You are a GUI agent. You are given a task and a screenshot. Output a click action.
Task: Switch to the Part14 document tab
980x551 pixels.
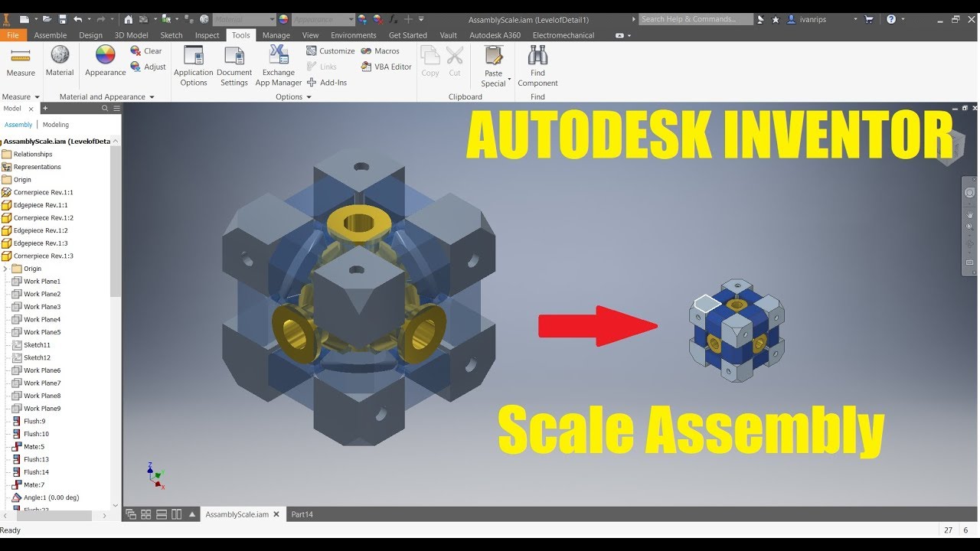click(x=302, y=514)
